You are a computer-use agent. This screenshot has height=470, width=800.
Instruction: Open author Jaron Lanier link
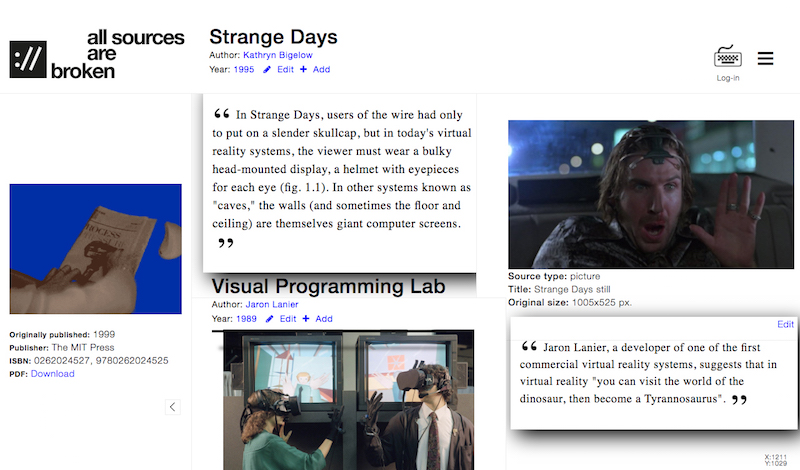[272, 305]
